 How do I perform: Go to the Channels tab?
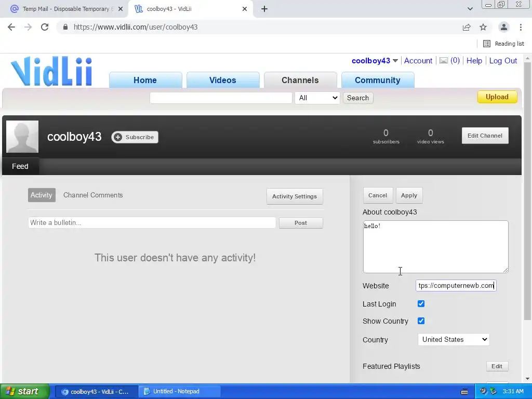click(x=300, y=80)
